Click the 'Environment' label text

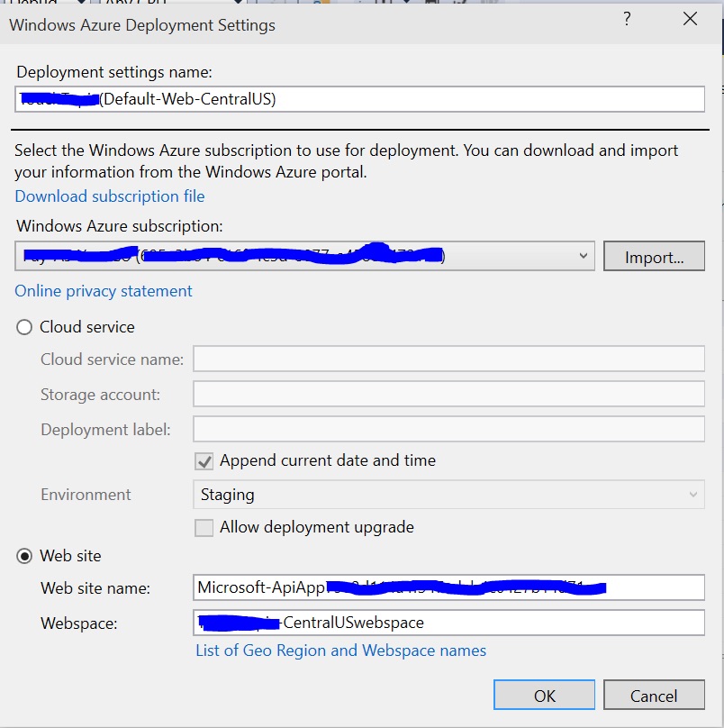click(86, 495)
